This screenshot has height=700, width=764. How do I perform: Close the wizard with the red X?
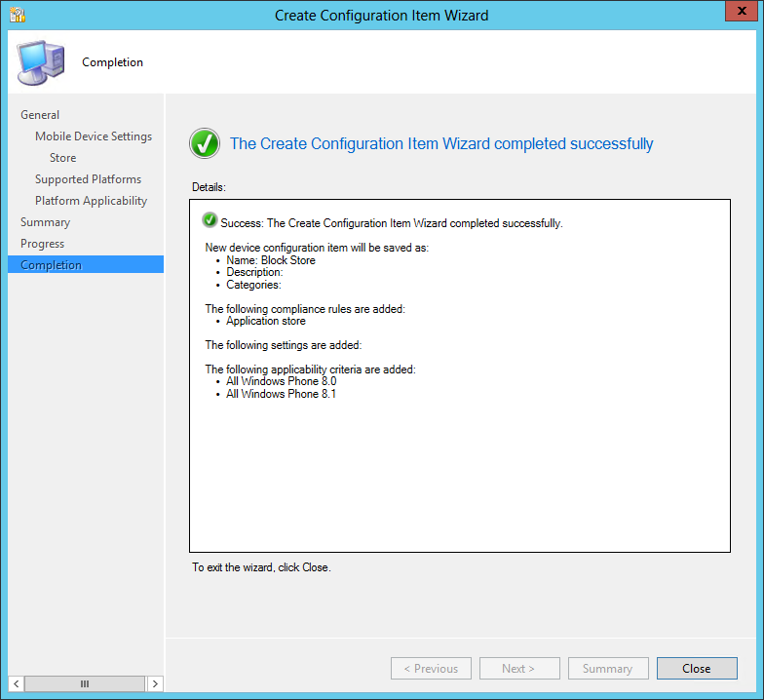click(x=742, y=11)
